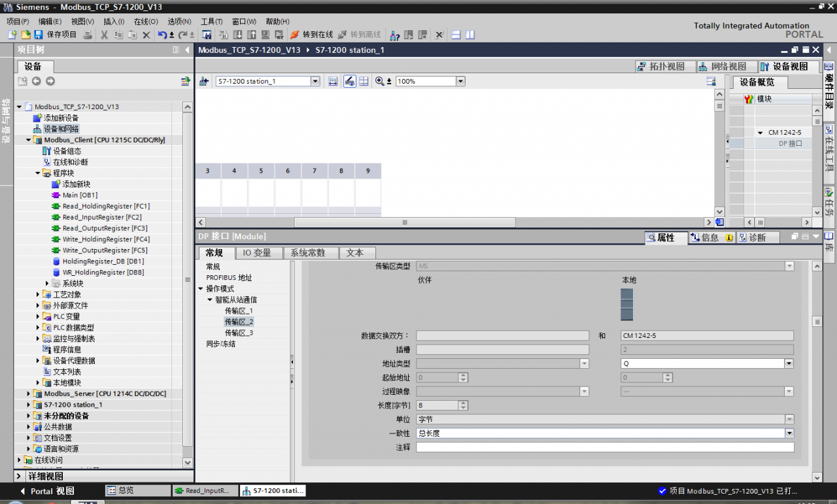Open the 帮助(H) menu
The width and height of the screenshot is (837, 504).
coord(277,22)
